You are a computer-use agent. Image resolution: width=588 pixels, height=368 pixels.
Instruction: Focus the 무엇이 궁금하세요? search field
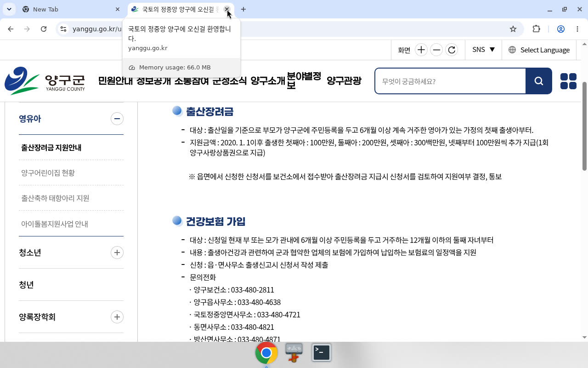pyautogui.click(x=450, y=81)
